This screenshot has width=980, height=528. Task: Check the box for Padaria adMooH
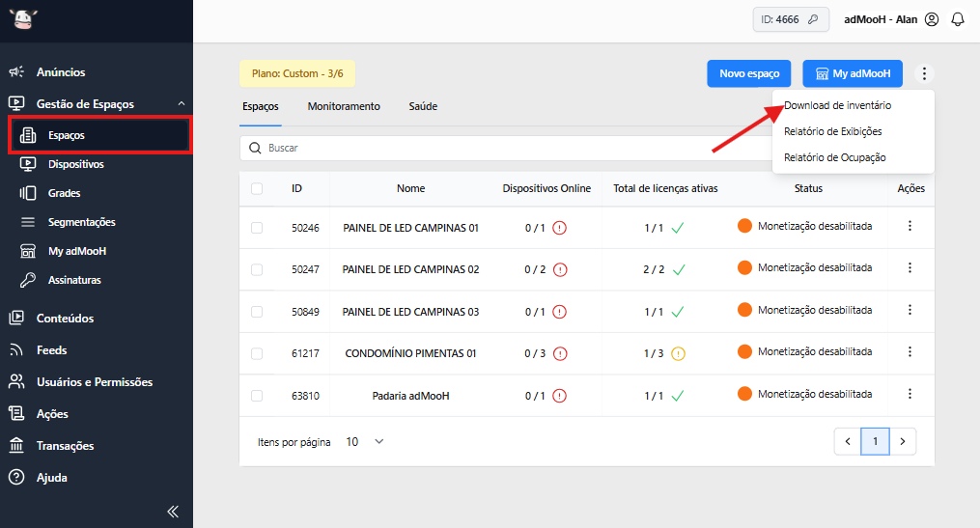coord(257,396)
